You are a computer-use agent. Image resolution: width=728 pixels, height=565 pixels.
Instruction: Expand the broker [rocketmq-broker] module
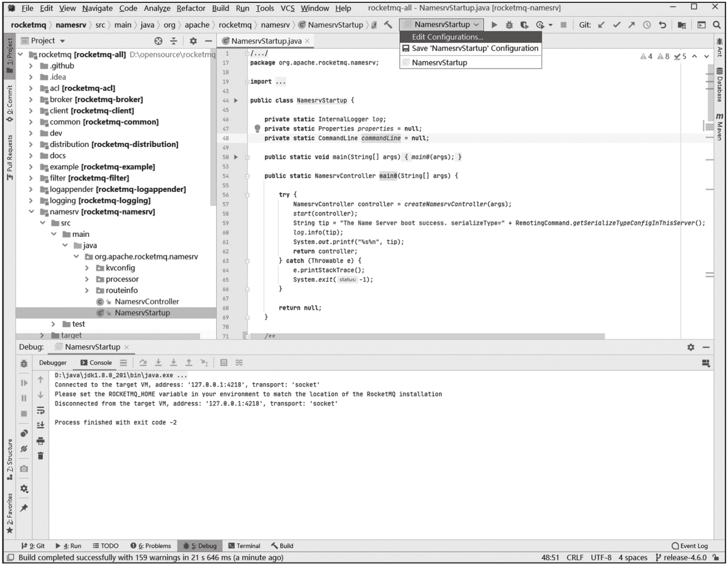coord(31,99)
